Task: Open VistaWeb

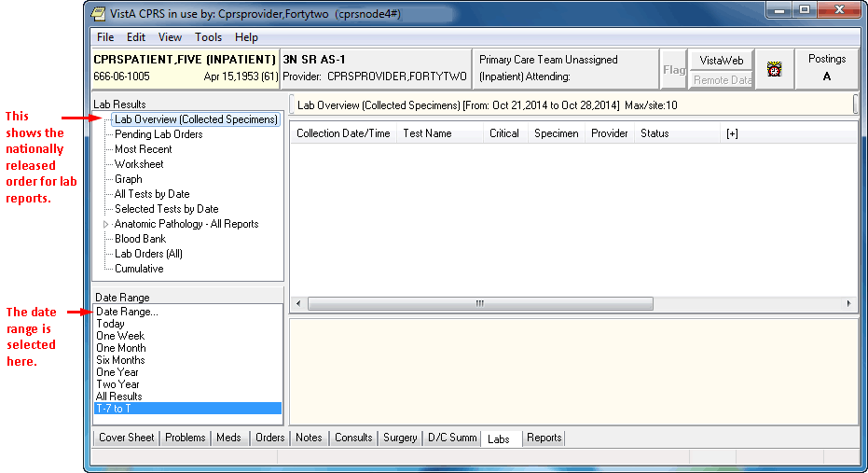Action: tap(721, 61)
